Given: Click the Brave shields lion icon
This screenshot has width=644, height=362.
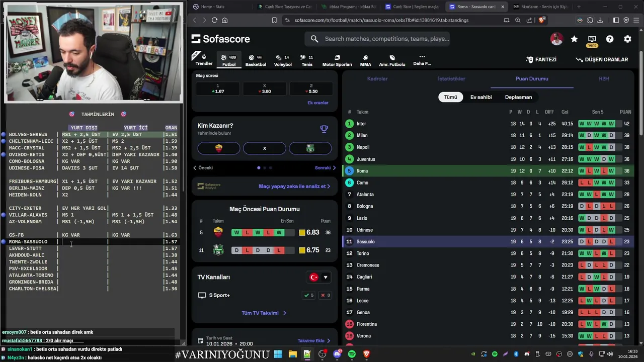Looking at the screenshot, I should tap(541, 20).
